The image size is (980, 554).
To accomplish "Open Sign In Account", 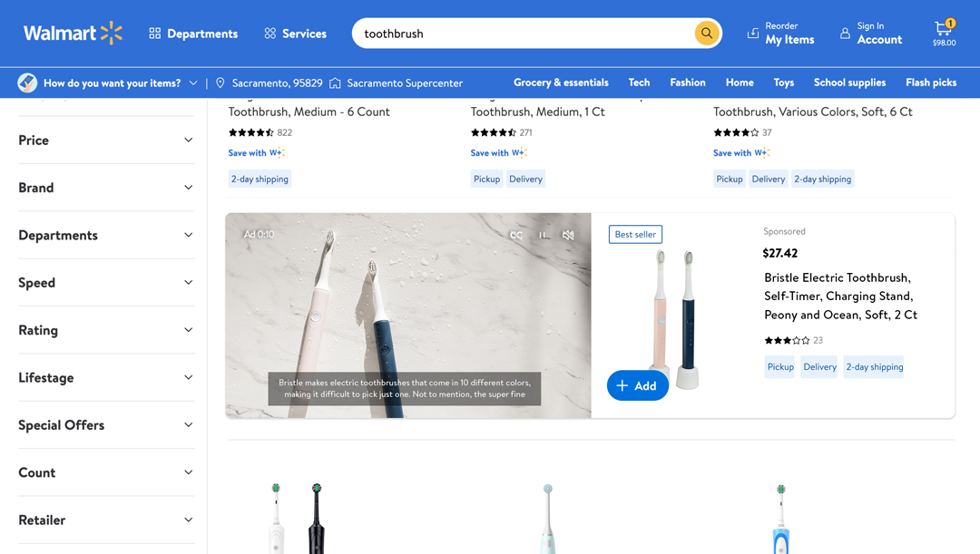I will 870,34.
